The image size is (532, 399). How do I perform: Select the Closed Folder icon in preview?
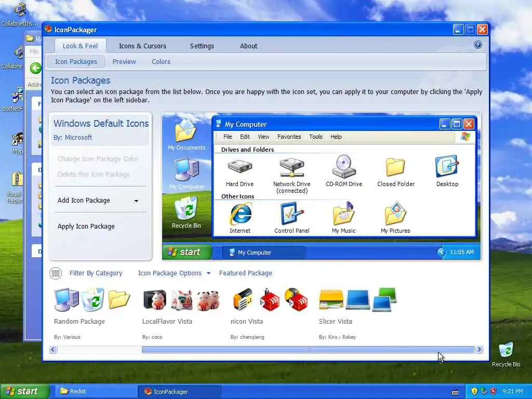[395, 167]
